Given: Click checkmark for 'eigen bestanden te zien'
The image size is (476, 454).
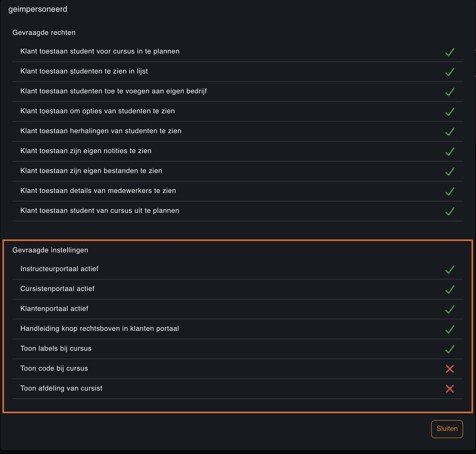Looking at the screenshot, I should [450, 171].
